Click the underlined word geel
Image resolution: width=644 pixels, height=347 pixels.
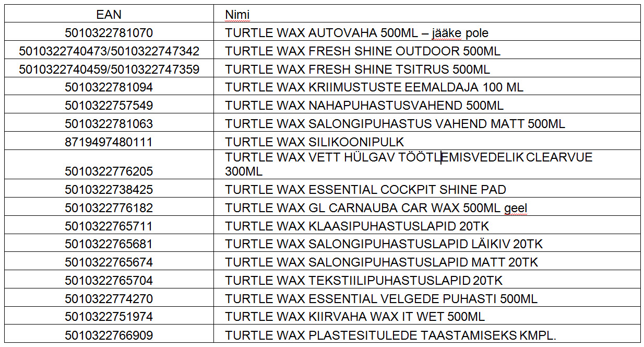click(x=516, y=208)
